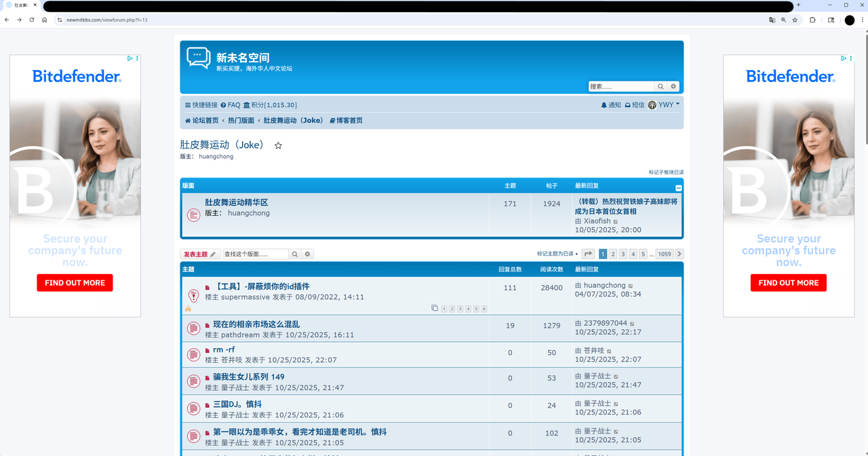
Task: Open the gear beside the 查找这个版面 field
Action: [x=308, y=254]
